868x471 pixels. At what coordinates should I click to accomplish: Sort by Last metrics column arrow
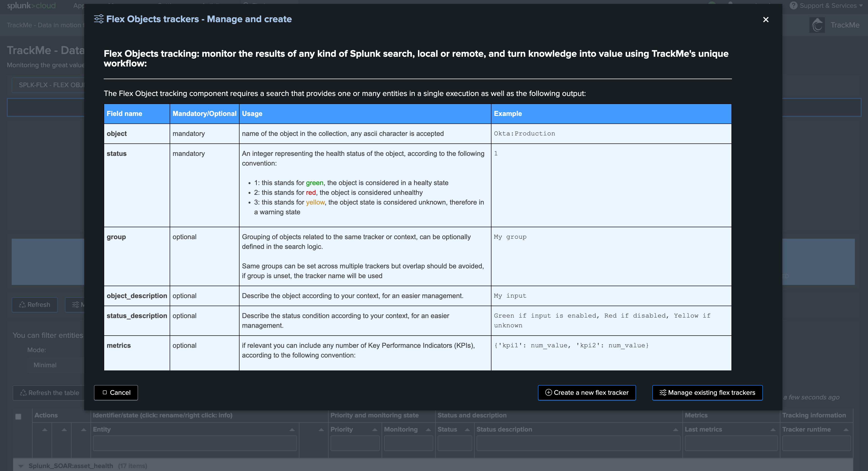click(773, 430)
